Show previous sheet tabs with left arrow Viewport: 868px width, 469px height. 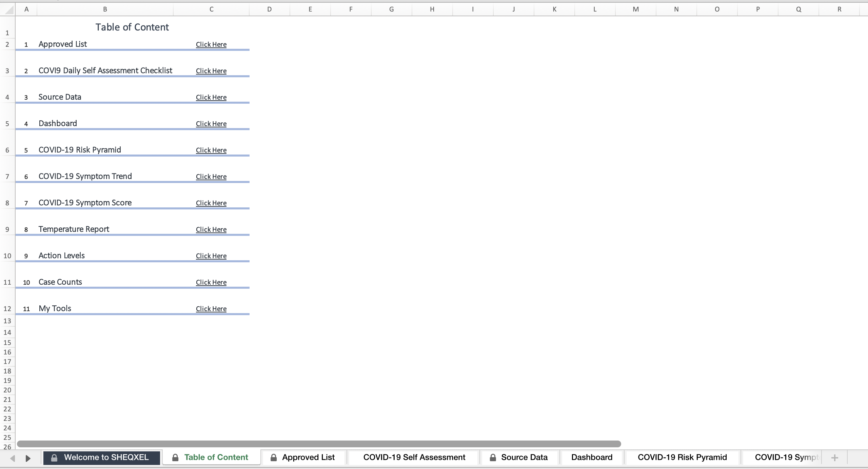(13, 458)
